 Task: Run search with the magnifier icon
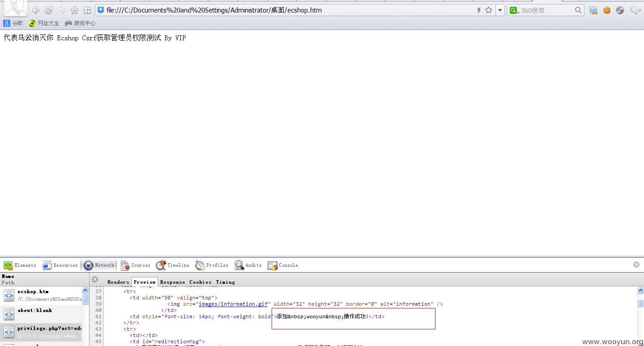coord(578,10)
